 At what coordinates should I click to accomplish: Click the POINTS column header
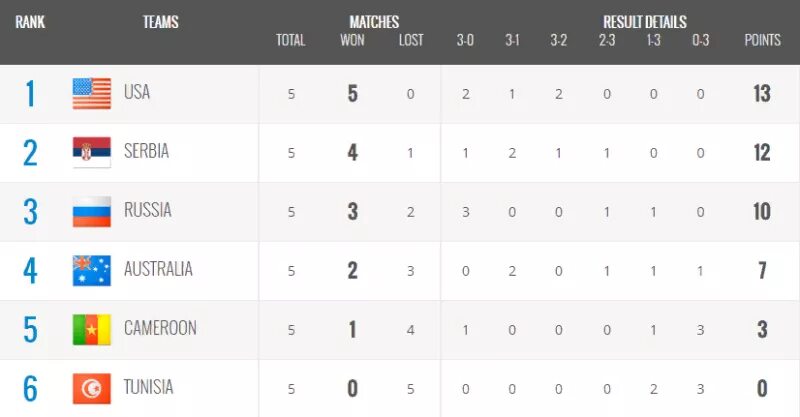762,40
